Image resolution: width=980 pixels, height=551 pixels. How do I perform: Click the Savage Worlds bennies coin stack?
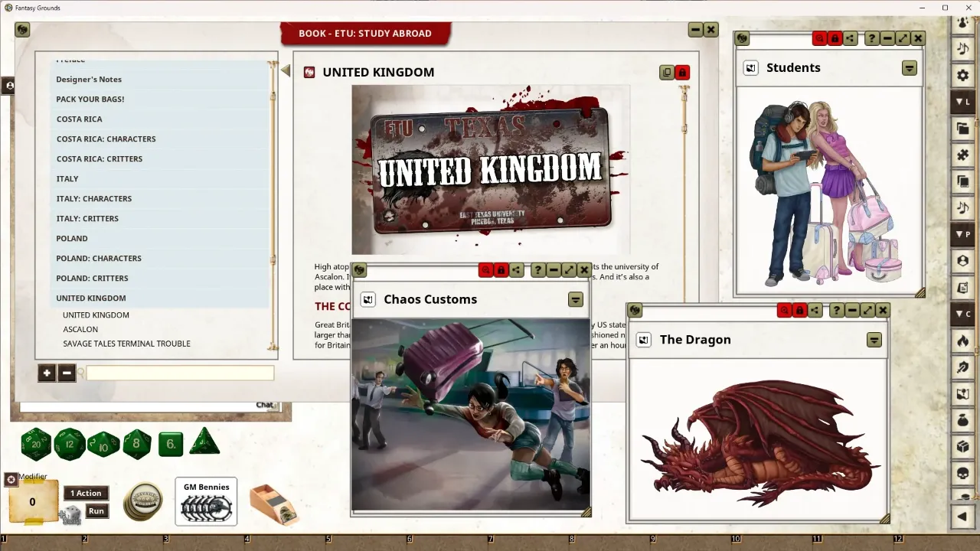pyautogui.click(x=142, y=501)
